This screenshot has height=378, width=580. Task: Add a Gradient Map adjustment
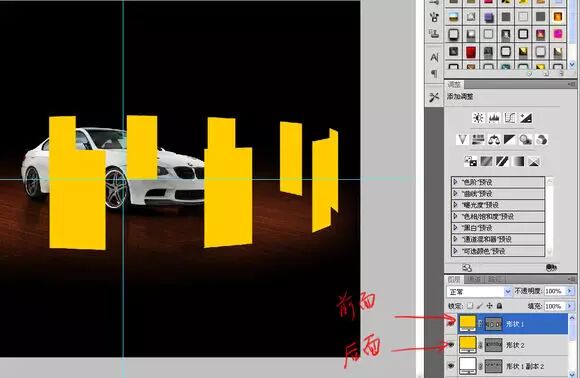point(518,161)
